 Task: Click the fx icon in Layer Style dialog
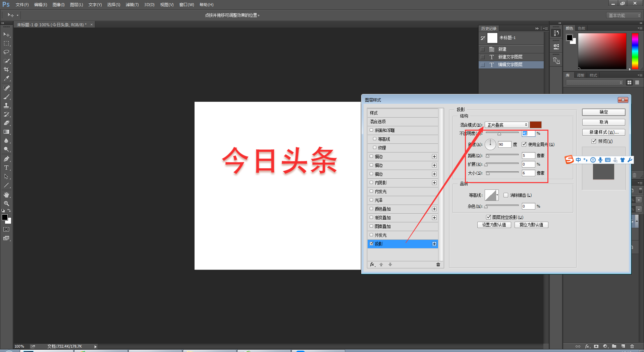pyautogui.click(x=372, y=265)
